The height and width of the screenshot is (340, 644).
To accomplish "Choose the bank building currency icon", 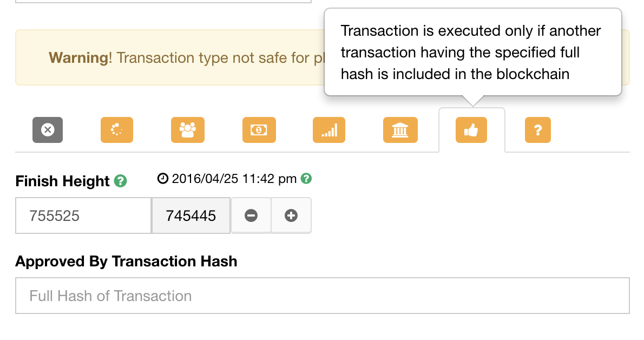I will click(x=400, y=130).
